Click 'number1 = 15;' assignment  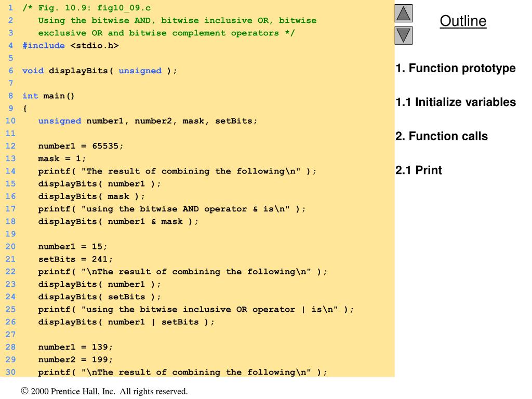(x=73, y=246)
